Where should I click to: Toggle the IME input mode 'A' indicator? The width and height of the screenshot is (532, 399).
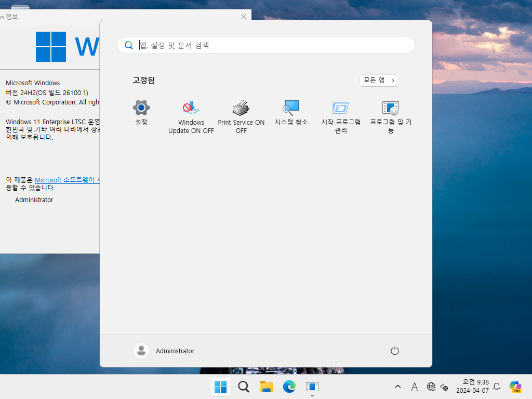pos(414,387)
